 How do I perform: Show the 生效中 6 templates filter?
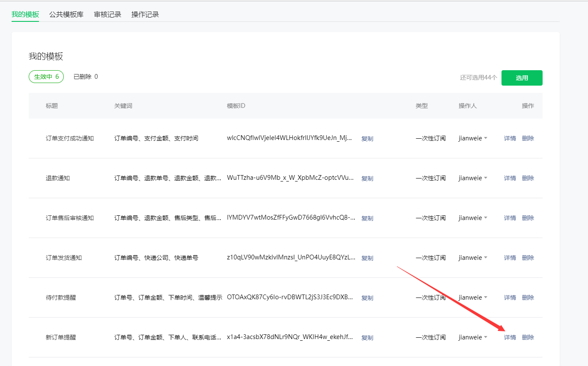pos(46,77)
